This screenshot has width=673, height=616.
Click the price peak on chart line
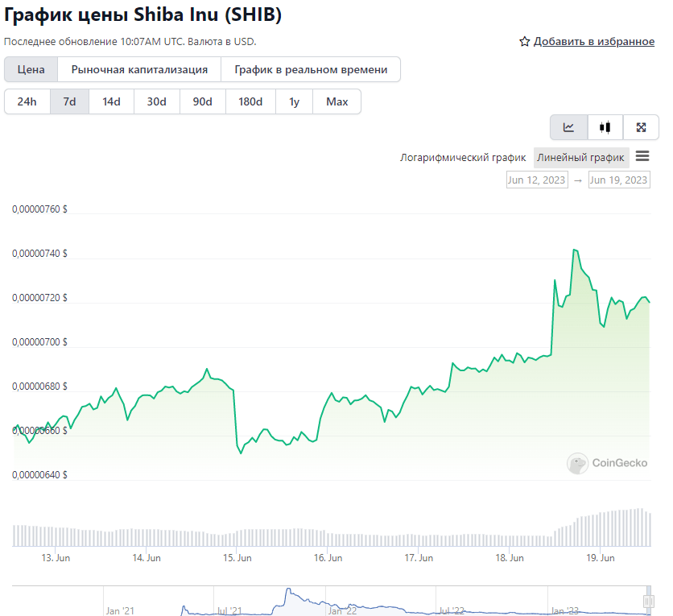tap(574, 250)
